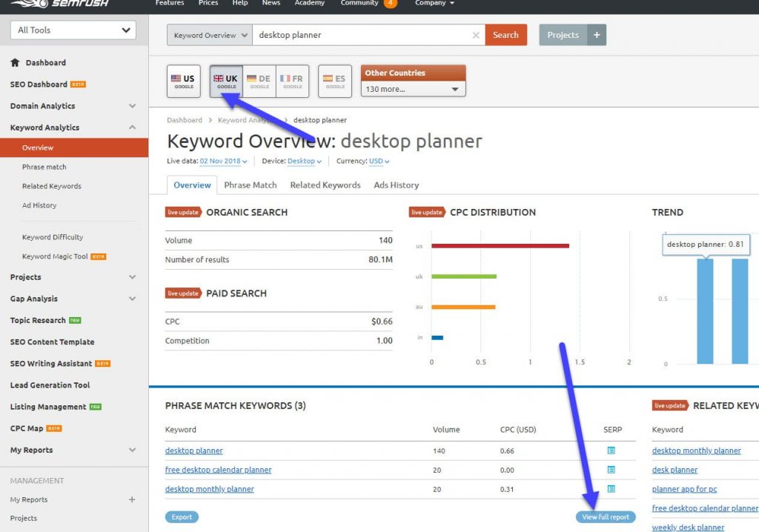Click the Export button

click(182, 517)
